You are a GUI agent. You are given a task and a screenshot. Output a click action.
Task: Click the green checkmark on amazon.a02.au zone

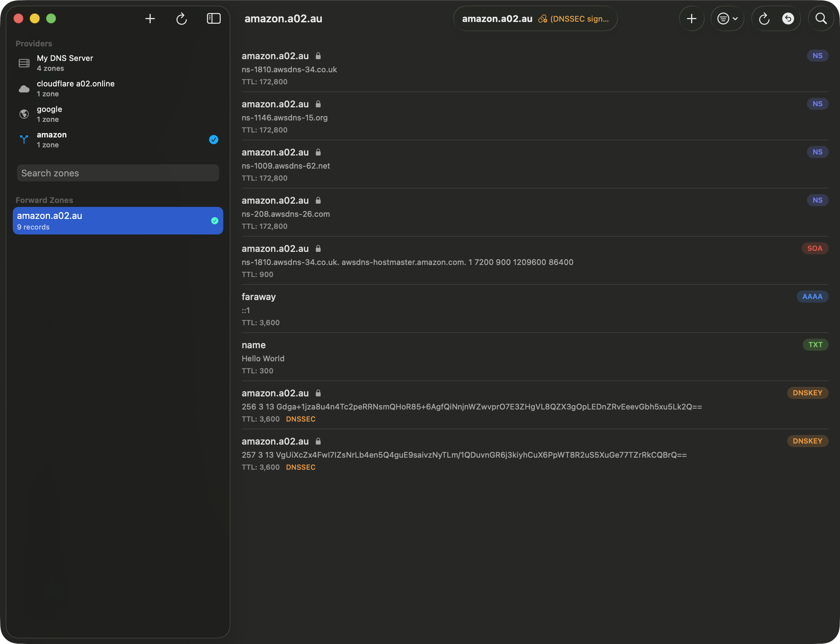point(214,220)
